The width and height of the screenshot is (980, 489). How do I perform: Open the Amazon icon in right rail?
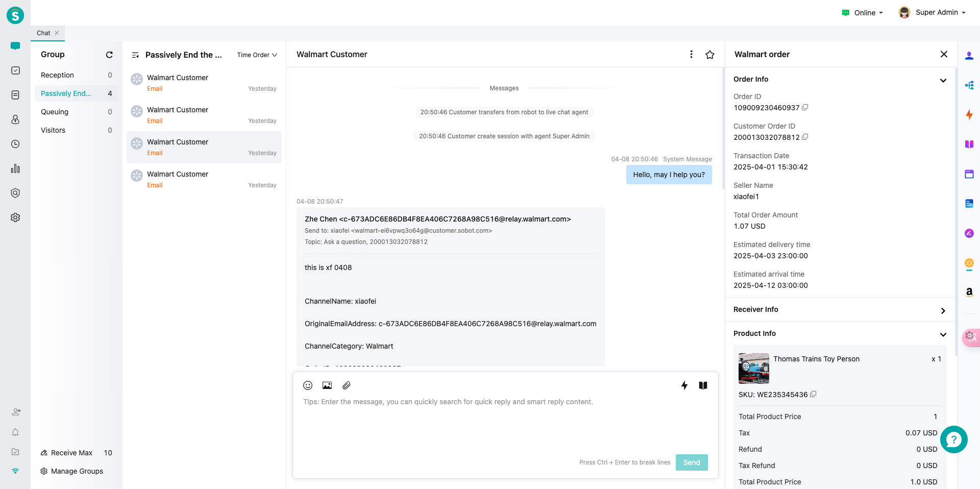969,292
